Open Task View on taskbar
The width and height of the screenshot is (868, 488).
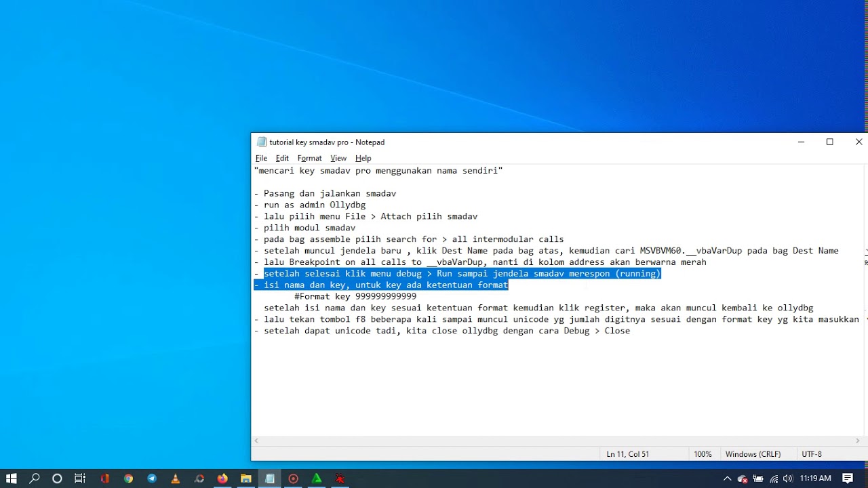pyautogui.click(x=80, y=479)
